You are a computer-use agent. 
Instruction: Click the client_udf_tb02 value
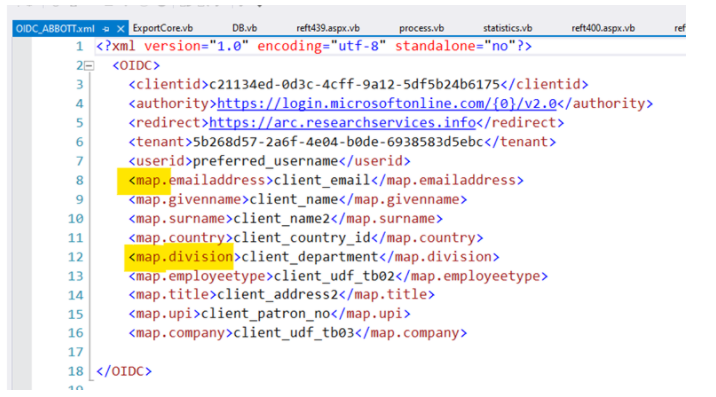(x=334, y=276)
